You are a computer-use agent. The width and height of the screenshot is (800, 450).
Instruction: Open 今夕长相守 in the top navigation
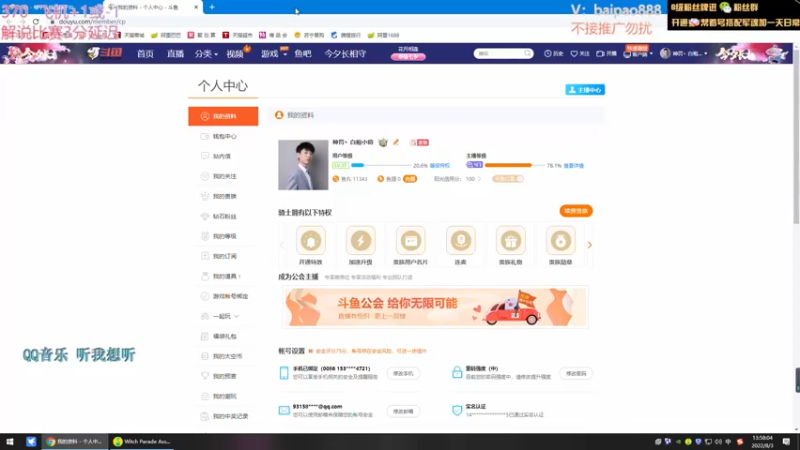(x=345, y=54)
